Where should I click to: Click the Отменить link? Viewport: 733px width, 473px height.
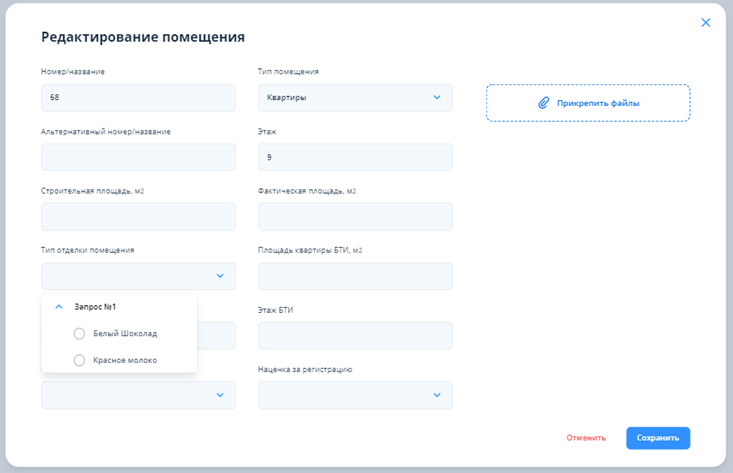[586, 438]
